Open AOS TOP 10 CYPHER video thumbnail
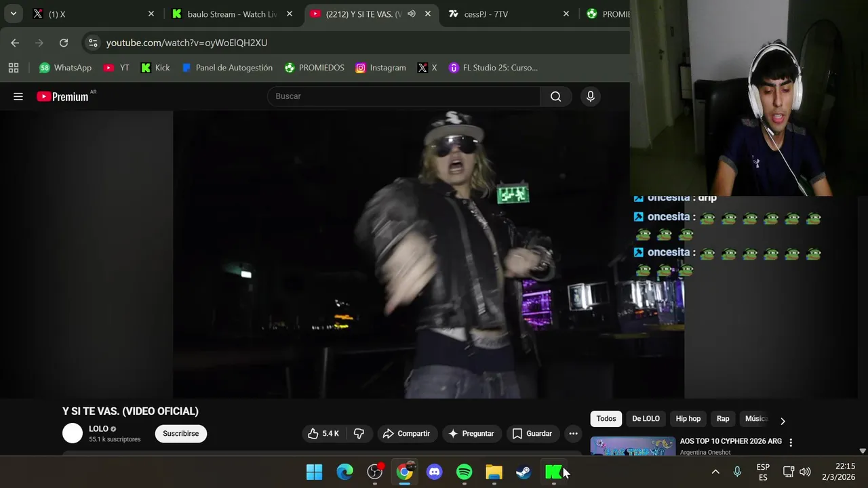Image resolution: width=868 pixels, height=488 pixels. point(633,447)
